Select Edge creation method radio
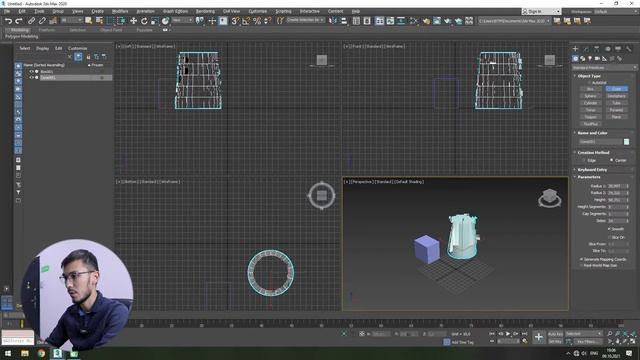Screen dimensions: 640x360 coord(584,160)
